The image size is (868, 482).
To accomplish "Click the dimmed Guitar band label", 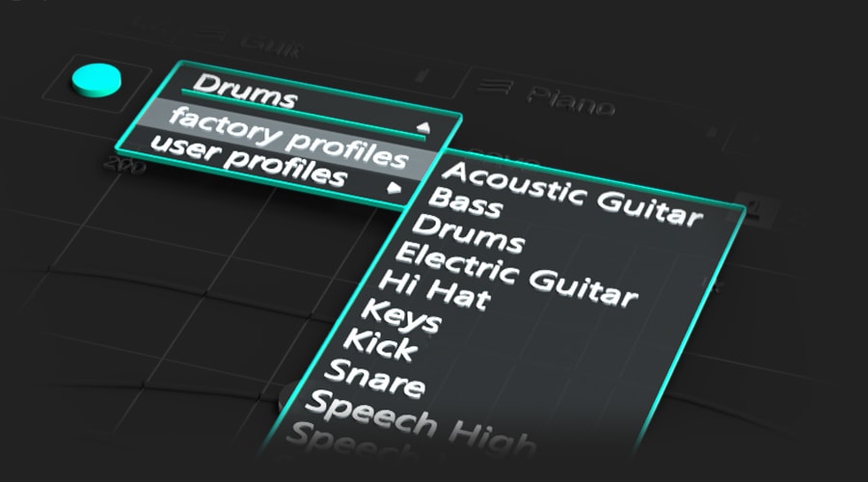I will click(271, 45).
